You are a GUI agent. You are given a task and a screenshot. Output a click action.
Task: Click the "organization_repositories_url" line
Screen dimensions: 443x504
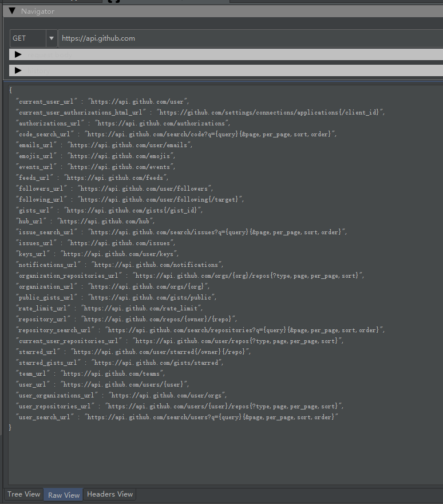pyautogui.click(x=190, y=276)
